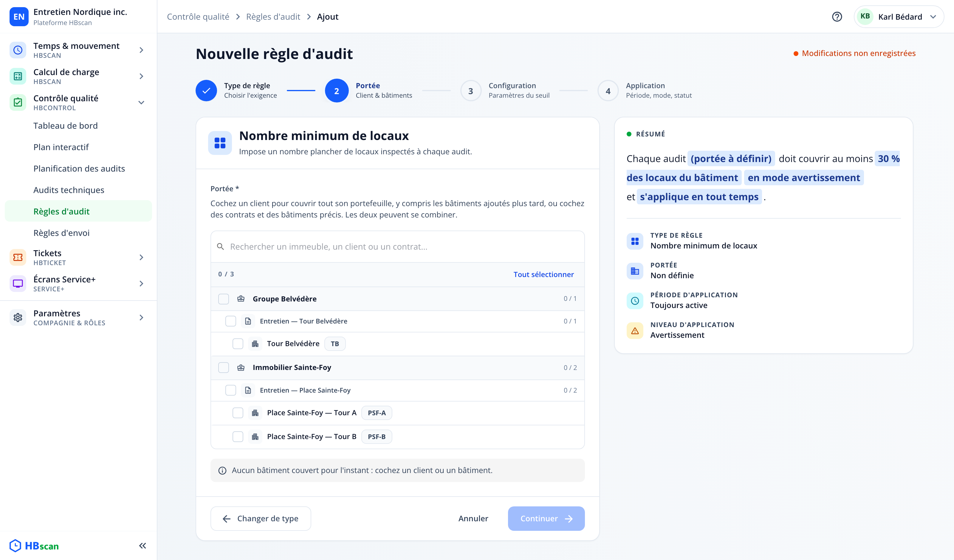This screenshot has height=560, width=954.
Task: Collapse the Contrôle qualité chevron
Action: point(141,102)
